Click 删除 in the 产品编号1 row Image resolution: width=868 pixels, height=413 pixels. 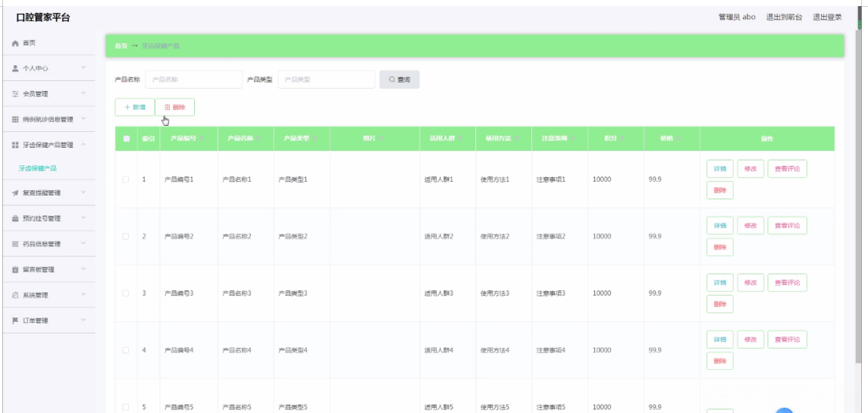719,190
